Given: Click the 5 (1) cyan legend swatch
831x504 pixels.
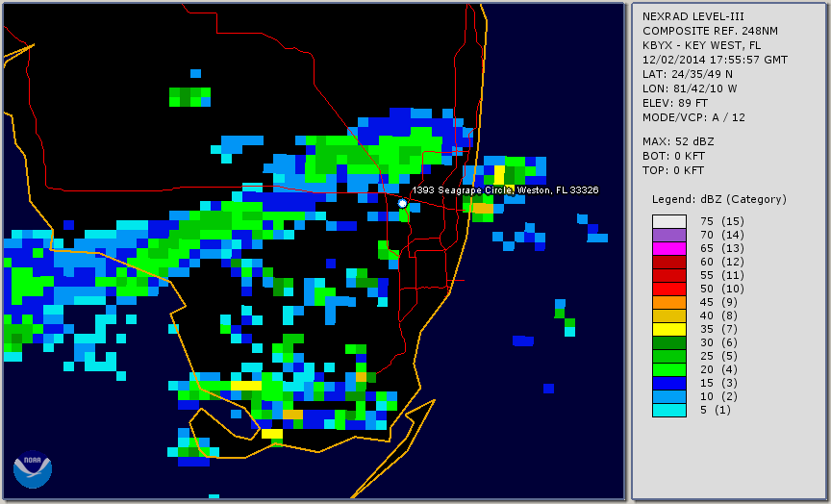Looking at the screenshot, I should coord(669,410).
